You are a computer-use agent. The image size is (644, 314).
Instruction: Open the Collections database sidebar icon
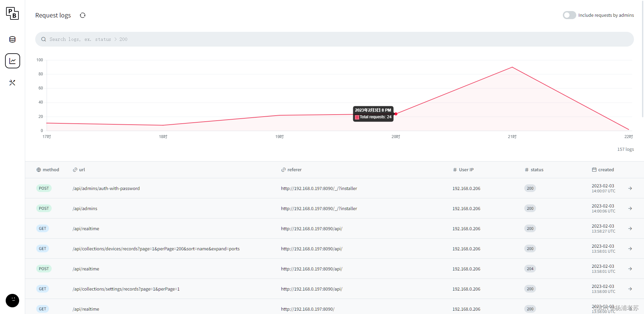pos(12,39)
